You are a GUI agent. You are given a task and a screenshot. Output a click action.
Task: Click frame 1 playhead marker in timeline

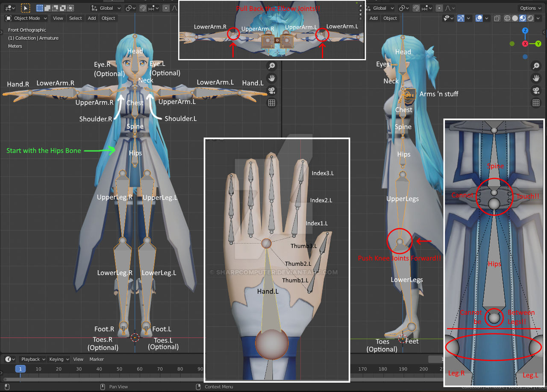click(x=20, y=369)
